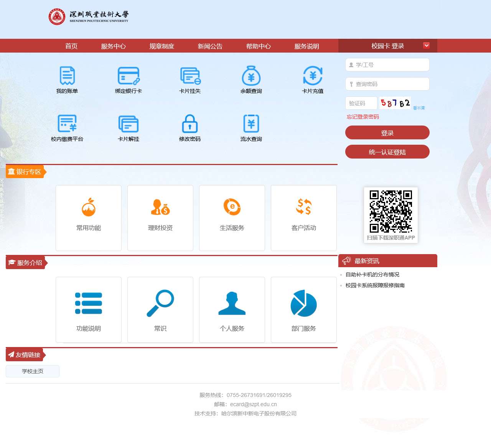Screen dimensions: 491x448
Task: Select the 卡片解挂 icon
Action: coord(129,124)
